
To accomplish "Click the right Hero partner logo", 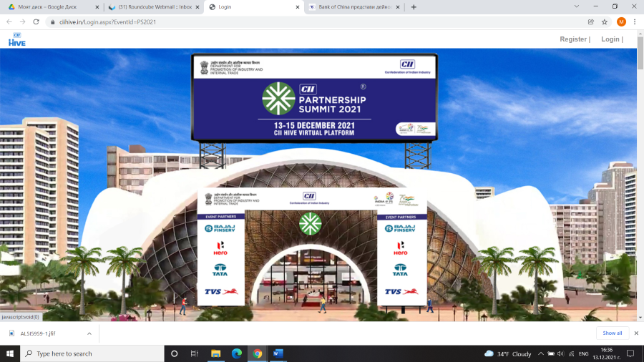I will click(401, 248).
